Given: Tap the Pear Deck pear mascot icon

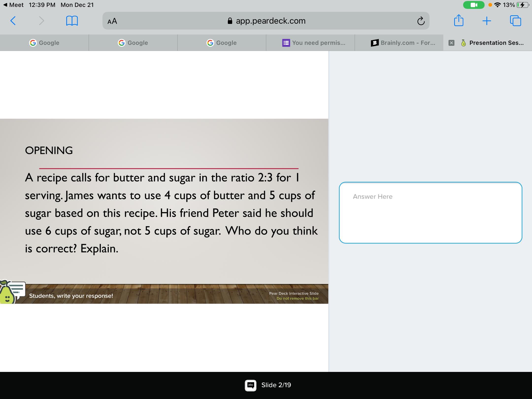Looking at the screenshot, I should (x=7, y=293).
